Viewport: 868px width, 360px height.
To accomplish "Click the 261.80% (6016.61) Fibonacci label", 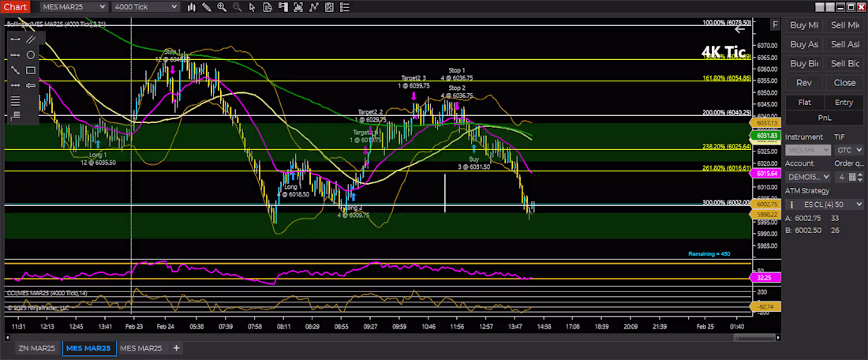I will (726, 168).
